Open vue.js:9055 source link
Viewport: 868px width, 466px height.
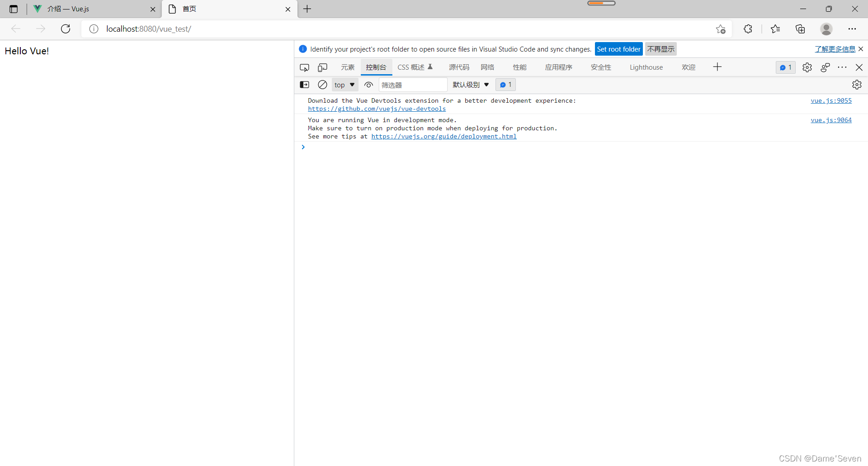831,101
